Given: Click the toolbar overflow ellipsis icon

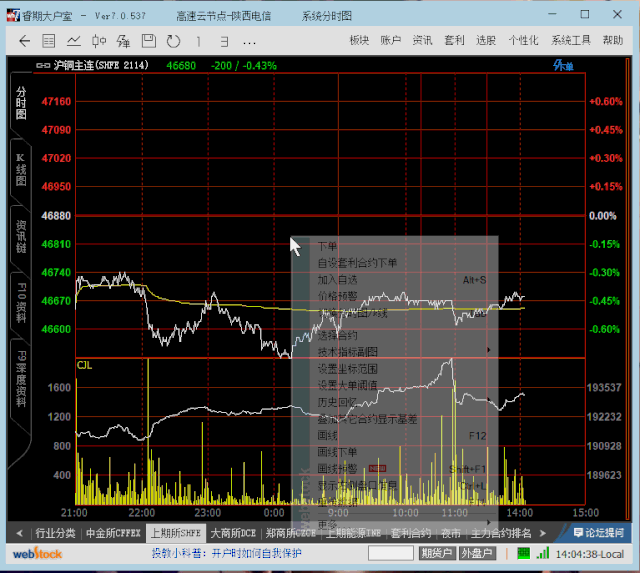Looking at the screenshot, I should pos(249,41).
